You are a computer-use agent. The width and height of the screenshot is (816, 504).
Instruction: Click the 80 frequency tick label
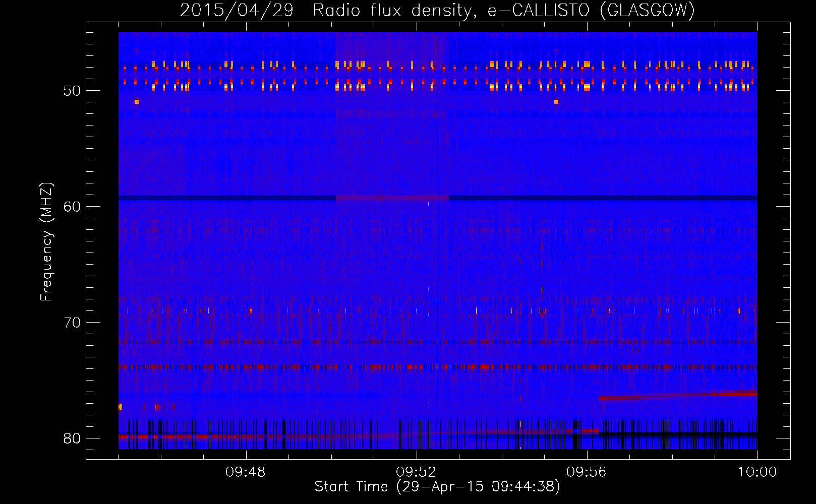pyautogui.click(x=72, y=438)
